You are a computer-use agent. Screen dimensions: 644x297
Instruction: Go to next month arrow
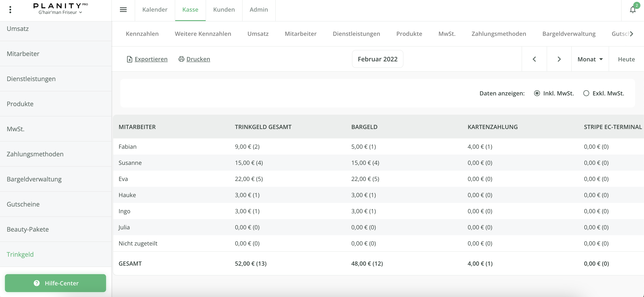(559, 59)
